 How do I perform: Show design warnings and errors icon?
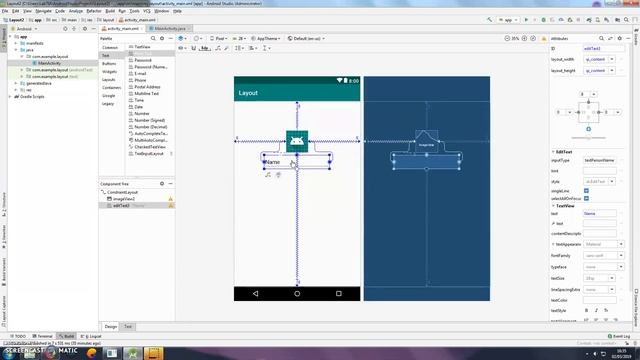(544, 38)
